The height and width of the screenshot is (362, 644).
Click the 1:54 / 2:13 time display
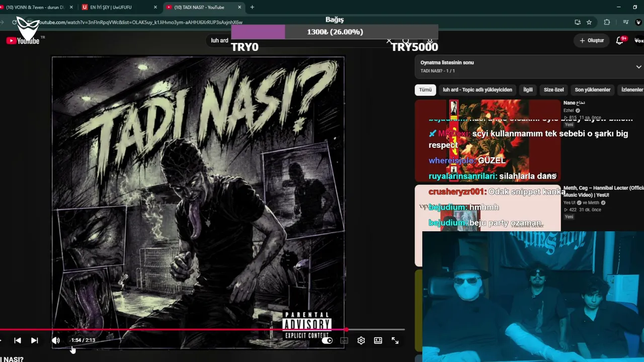click(x=83, y=340)
